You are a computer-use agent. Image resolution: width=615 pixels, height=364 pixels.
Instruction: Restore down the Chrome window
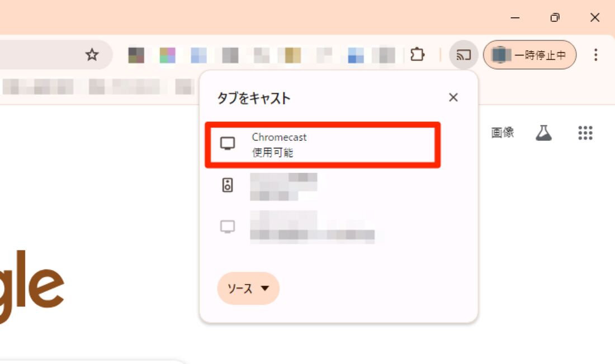555,18
